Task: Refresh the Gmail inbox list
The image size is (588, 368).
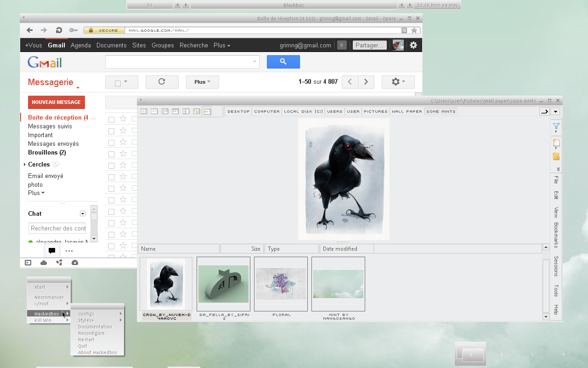Action: (x=162, y=82)
